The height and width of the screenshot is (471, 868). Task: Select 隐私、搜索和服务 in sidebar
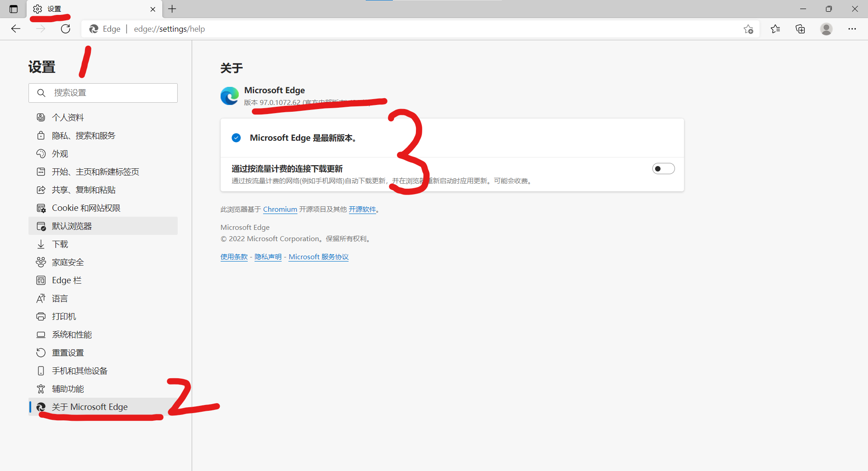pos(84,136)
